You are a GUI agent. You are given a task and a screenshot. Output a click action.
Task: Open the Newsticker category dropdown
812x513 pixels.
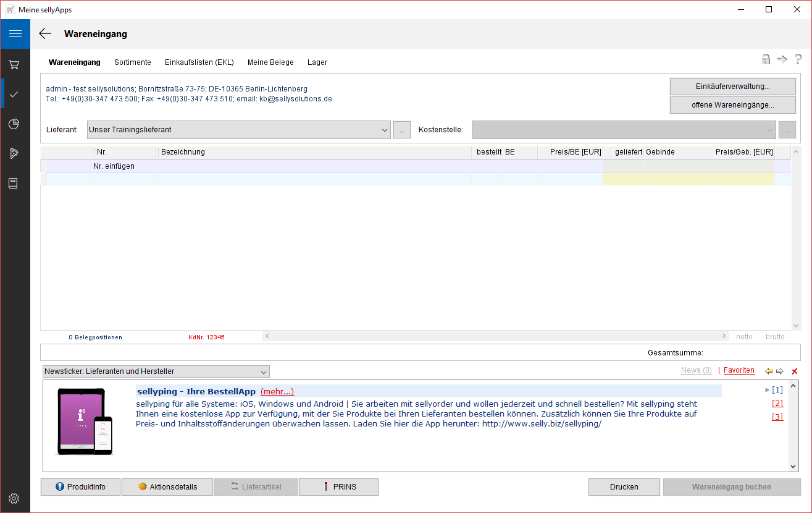pyautogui.click(x=264, y=371)
